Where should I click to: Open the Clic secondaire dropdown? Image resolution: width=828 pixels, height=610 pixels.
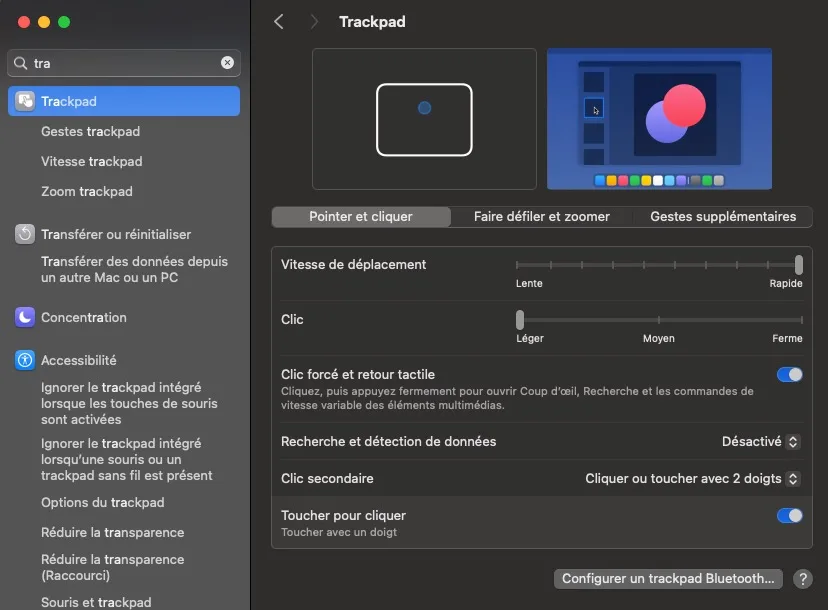pyautogui.click(x=692, y=479)
